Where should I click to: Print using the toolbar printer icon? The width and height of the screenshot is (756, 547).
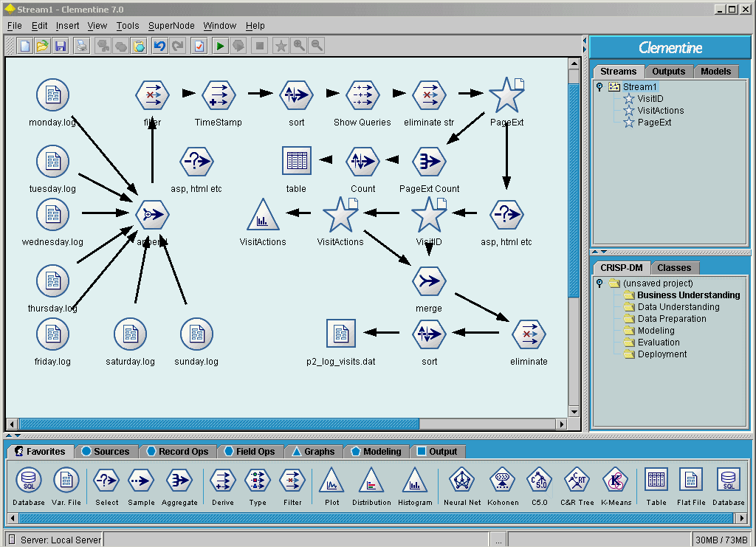coord(82,47)
